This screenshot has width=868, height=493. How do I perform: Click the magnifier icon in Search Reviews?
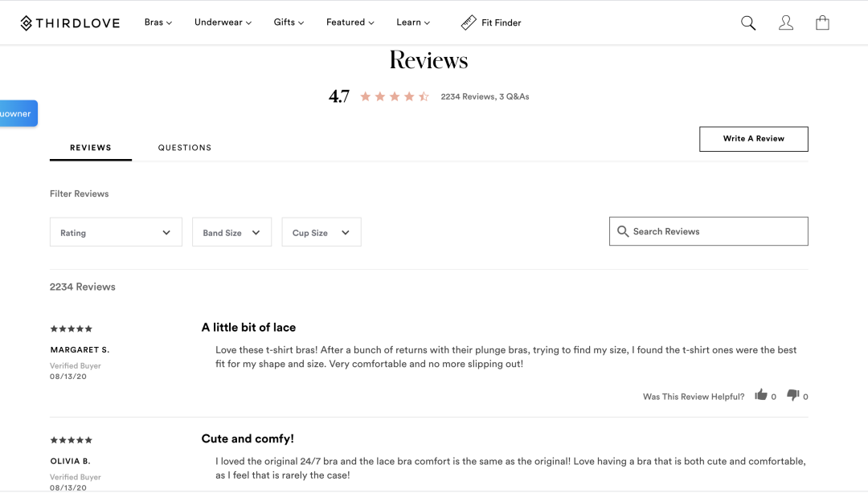pyautogui.click(x=623, y=231)
